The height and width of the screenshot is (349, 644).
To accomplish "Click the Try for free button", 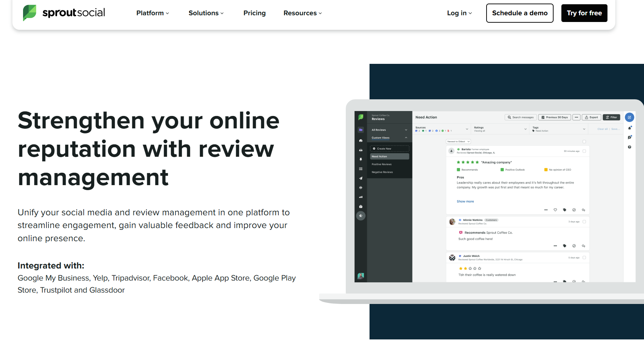I will point(584,13).
